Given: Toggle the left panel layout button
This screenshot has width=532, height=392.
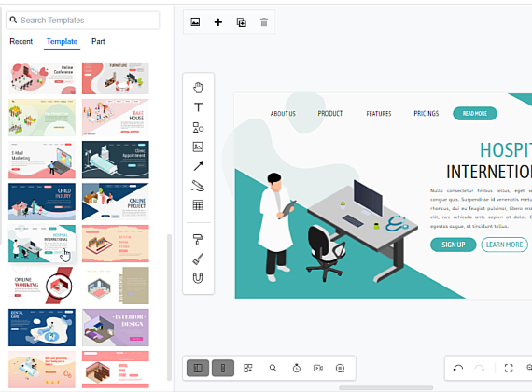Looking at the screenshot, I should pyautogui.click(x=198, y=368).
